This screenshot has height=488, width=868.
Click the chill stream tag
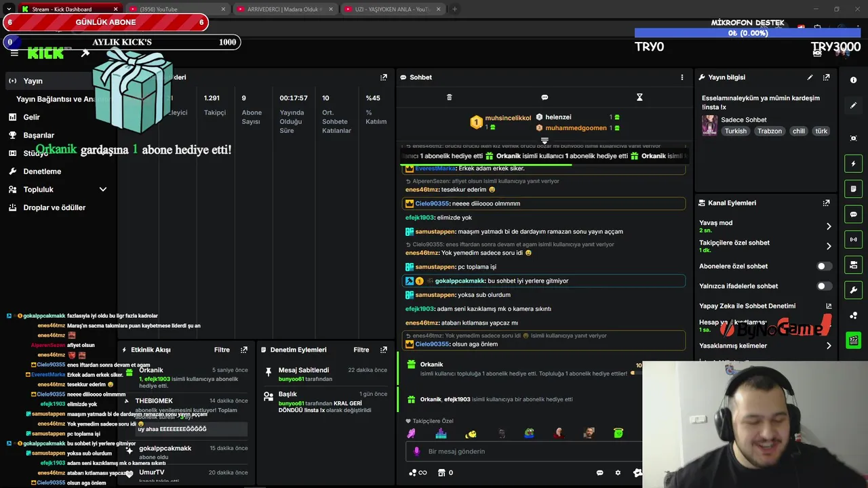coord(799,131)
